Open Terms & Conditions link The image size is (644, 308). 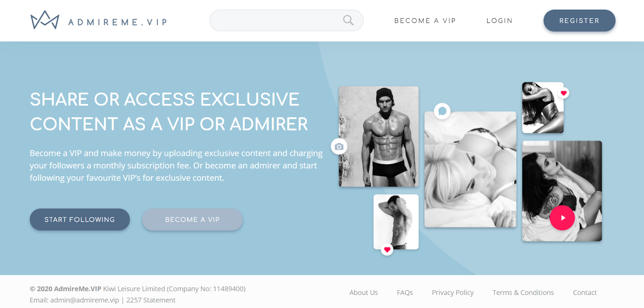tap(523, 293)
